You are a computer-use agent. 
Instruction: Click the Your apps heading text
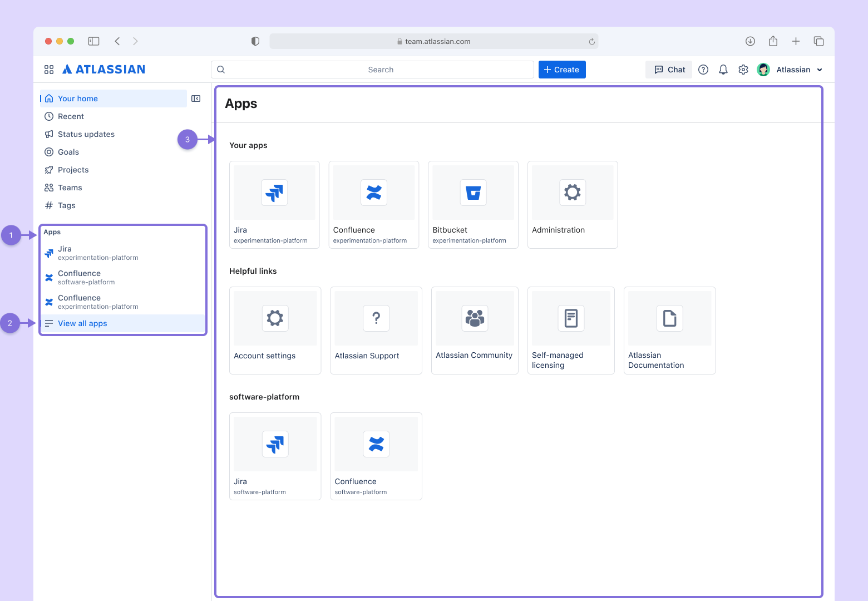pyautogui.click(x=248, y=145)
